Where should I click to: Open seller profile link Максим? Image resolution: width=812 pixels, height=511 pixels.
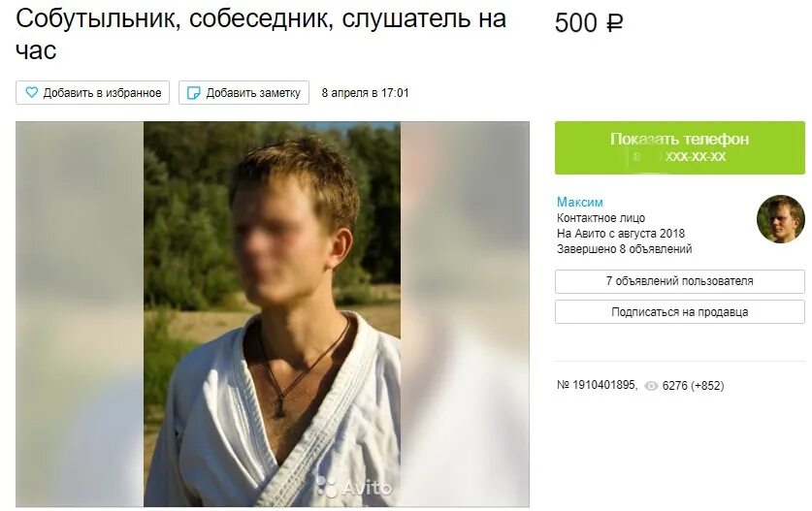(580, 202)
